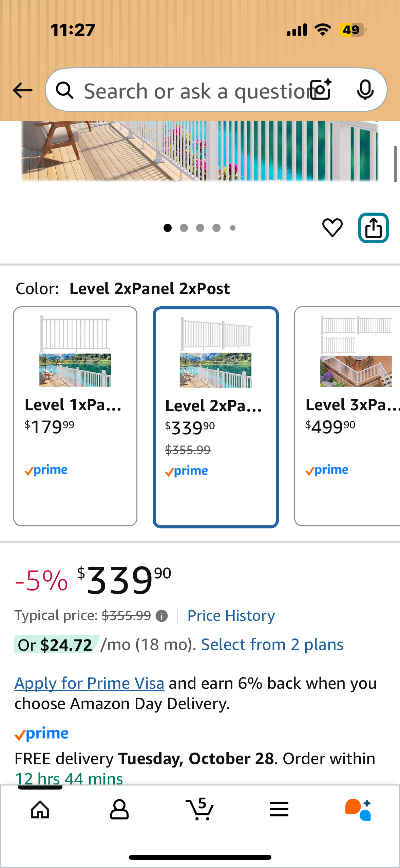The width and height of the screenshot is (400, 868).
Task: Add item to wishlist heart icon
Action: pyautogui.click(x=332, y=228)
